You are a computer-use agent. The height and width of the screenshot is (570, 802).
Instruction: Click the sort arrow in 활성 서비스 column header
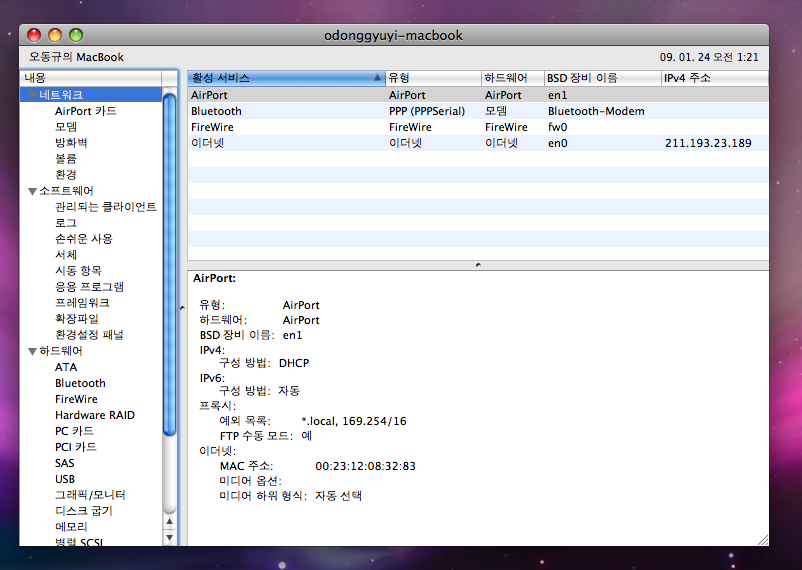coord(377,78)
